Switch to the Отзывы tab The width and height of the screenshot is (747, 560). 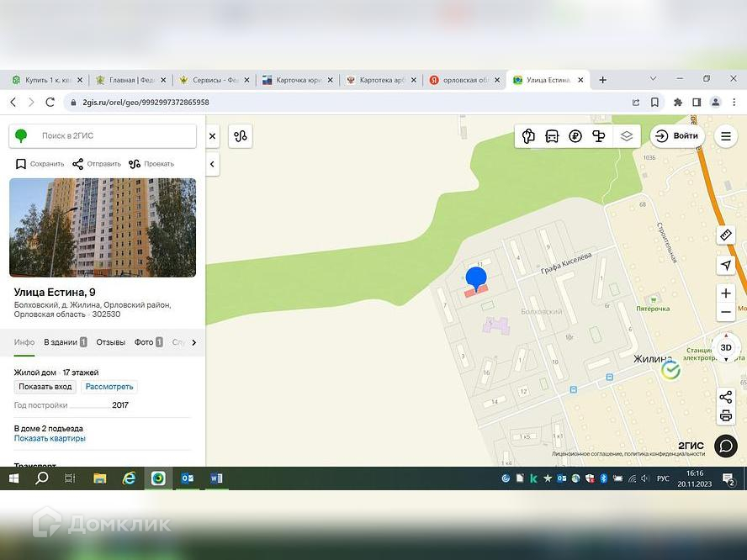click(x=110, y=342)
